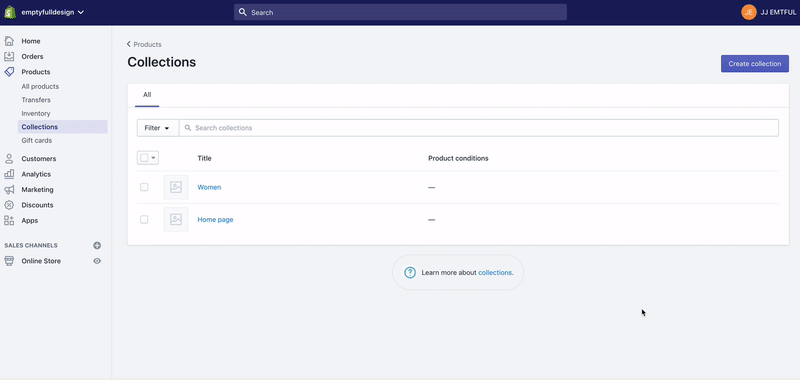
Task: Go to Gift cards
Action: [37, 140]
